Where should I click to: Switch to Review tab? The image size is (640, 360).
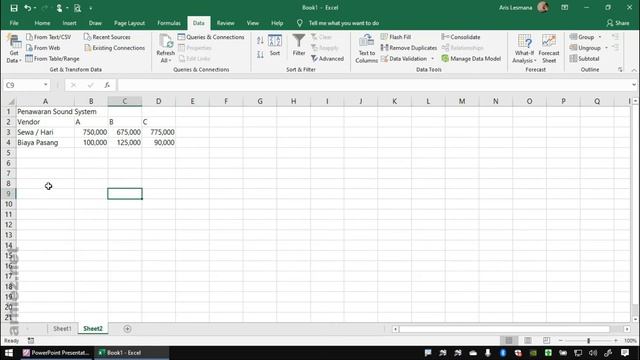point(225,23)
